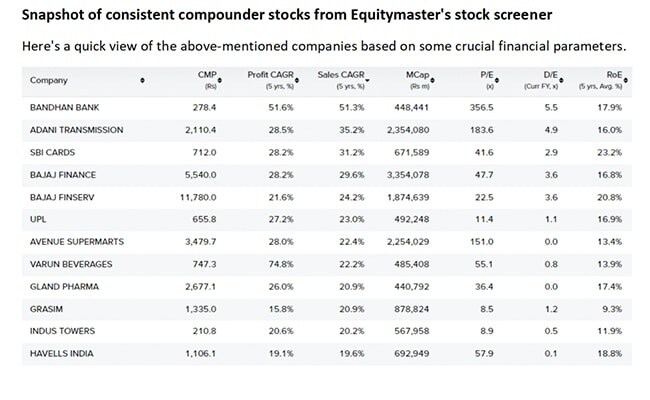Select the Company column header text
650x400 pixels.
point(49,80)
